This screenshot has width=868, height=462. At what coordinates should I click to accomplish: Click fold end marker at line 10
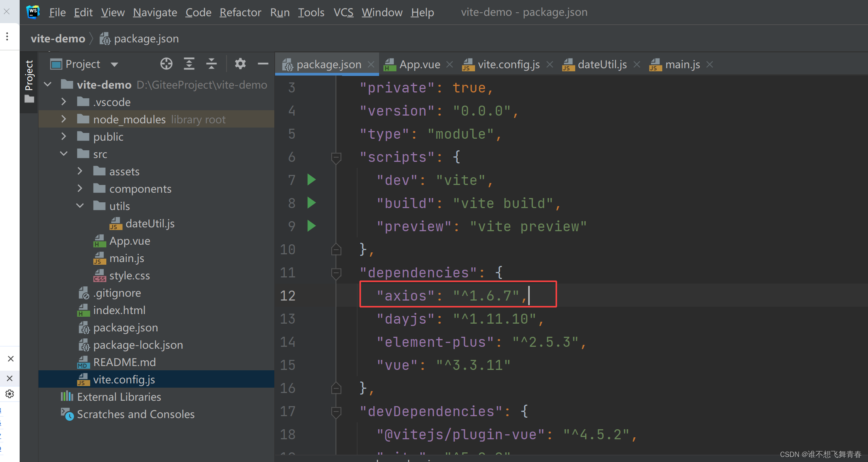[336, 249]
